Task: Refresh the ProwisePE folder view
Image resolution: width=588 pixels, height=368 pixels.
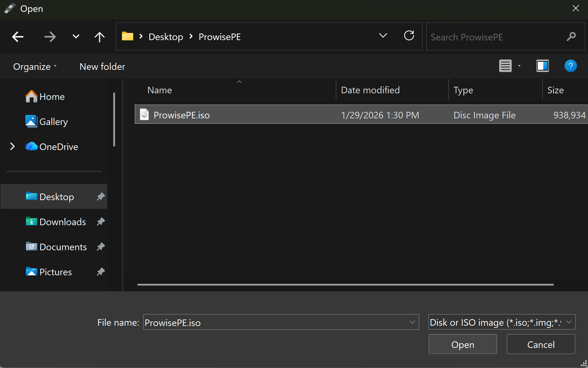Action: pyautogui.click(x=409, y=36)
